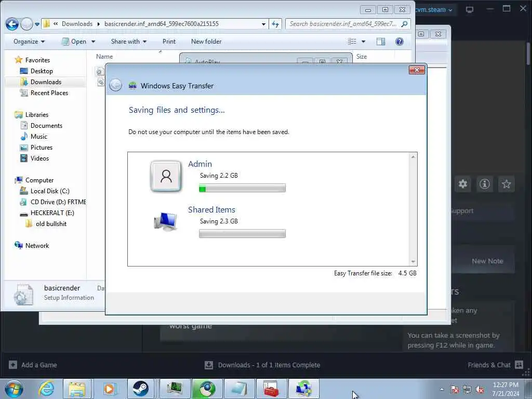Click Add a Game in Steam
532x399 pixels.
coord(33,365)
